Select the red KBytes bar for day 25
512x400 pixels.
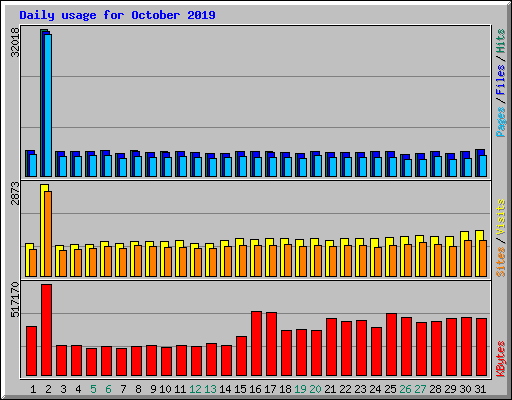point(391,345)
